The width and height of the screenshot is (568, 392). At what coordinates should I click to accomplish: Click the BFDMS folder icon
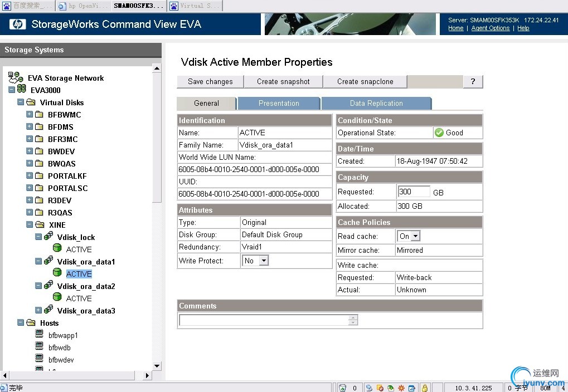(x=39, y=127)
